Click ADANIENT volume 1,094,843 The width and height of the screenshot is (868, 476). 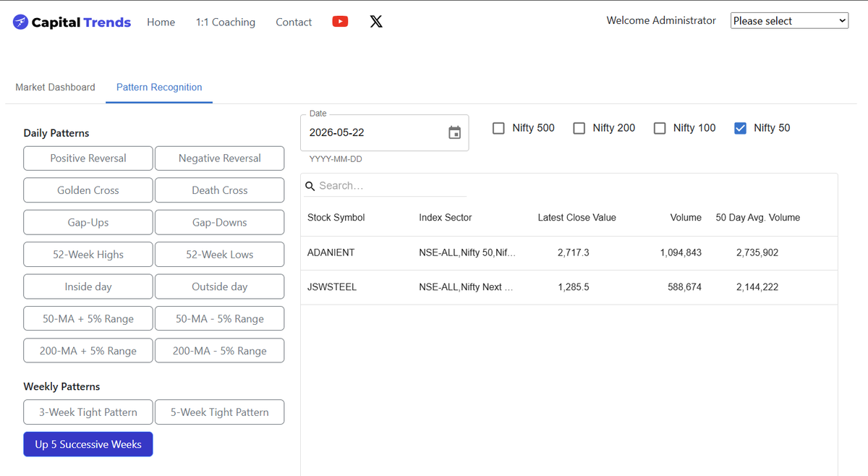coord(681,252)
